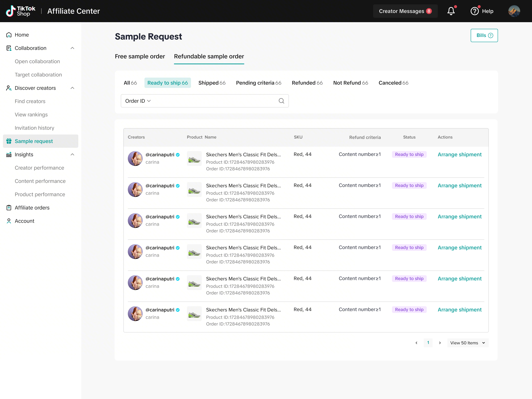Click the Home sidebar icon
532x399 pixels.
coord(9,35)
